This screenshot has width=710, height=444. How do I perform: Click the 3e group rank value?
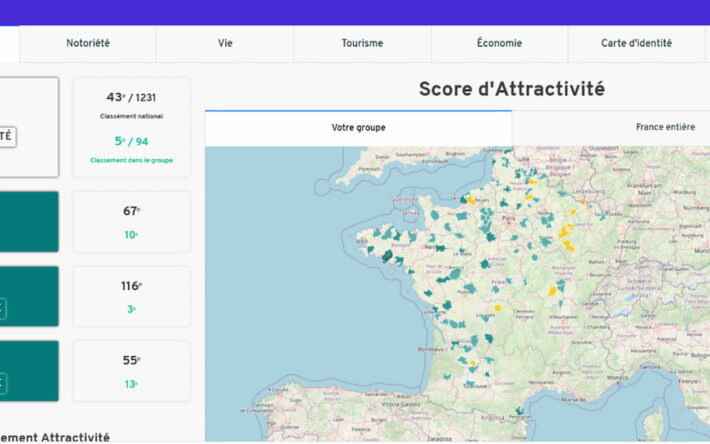131,309
